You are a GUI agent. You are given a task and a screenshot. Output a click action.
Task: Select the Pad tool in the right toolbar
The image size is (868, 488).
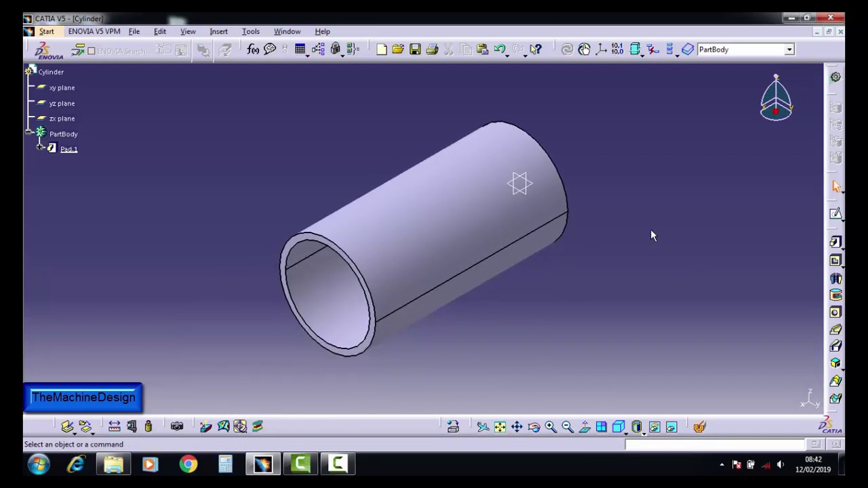pyautogui.click(x=835, y=243)
